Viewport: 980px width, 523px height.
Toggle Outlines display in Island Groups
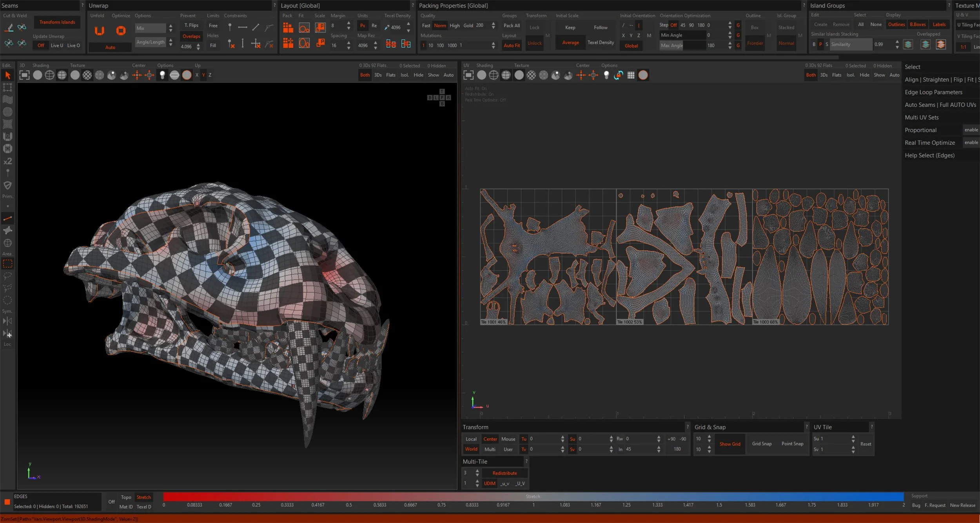(x=896, y=24)
